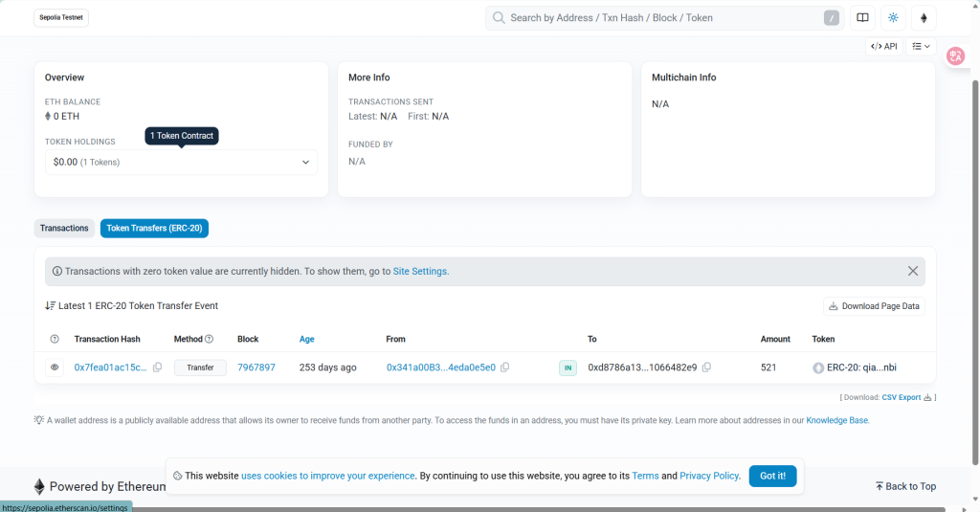Click the Ethereum logo icon top right
This screenshot has width=980, height=512.
pos(924,17)
